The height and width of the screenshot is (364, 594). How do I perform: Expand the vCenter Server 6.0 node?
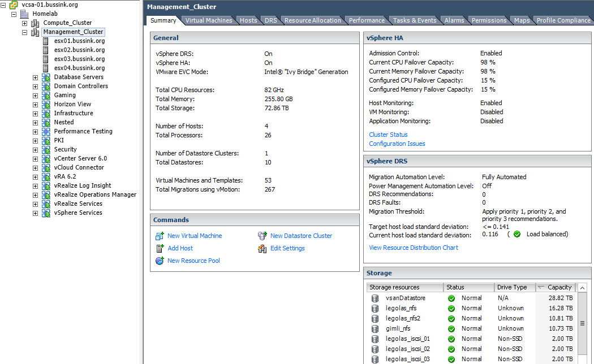(35, 159)
